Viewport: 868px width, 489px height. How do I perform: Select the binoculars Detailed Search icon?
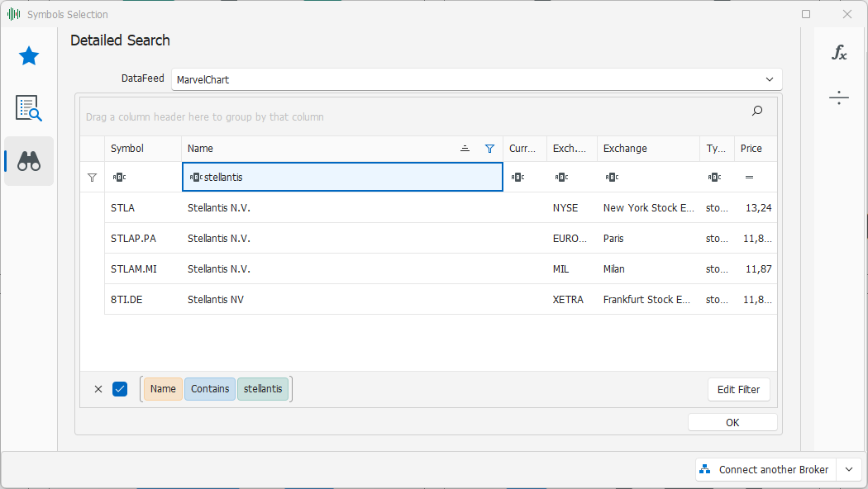pos(29,161)
